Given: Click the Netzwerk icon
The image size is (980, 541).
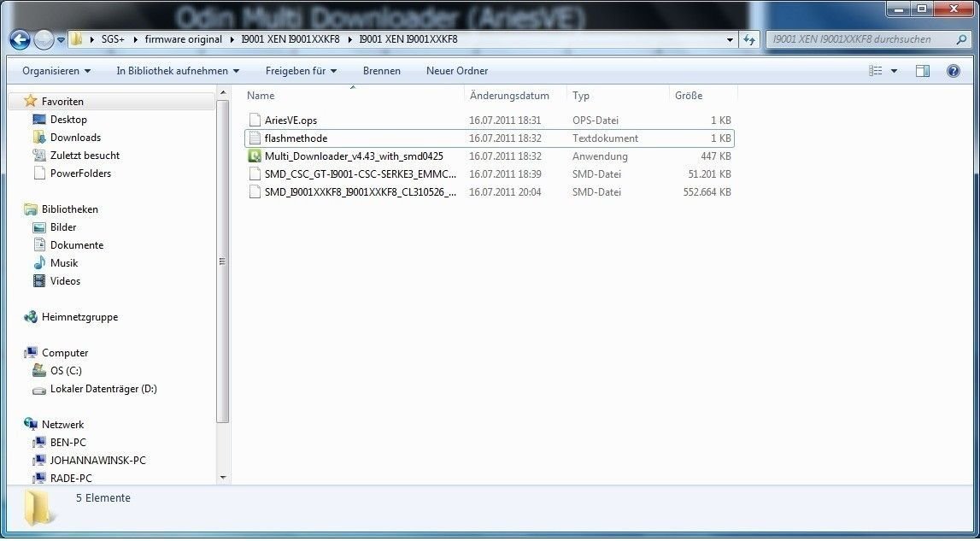Looking at the screenshot, I should pos(30,424).
